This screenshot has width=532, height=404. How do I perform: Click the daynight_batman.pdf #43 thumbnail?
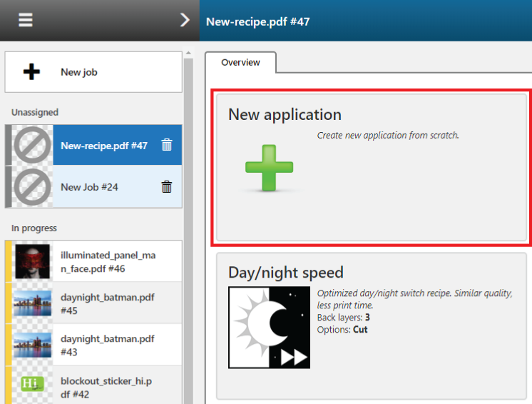32,345
